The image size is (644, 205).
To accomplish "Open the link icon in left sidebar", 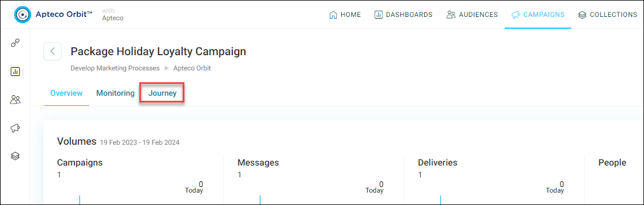I will click(15, 43).
